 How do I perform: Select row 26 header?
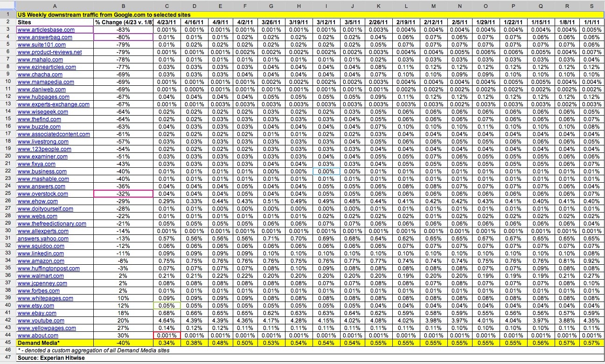[8, 201]
